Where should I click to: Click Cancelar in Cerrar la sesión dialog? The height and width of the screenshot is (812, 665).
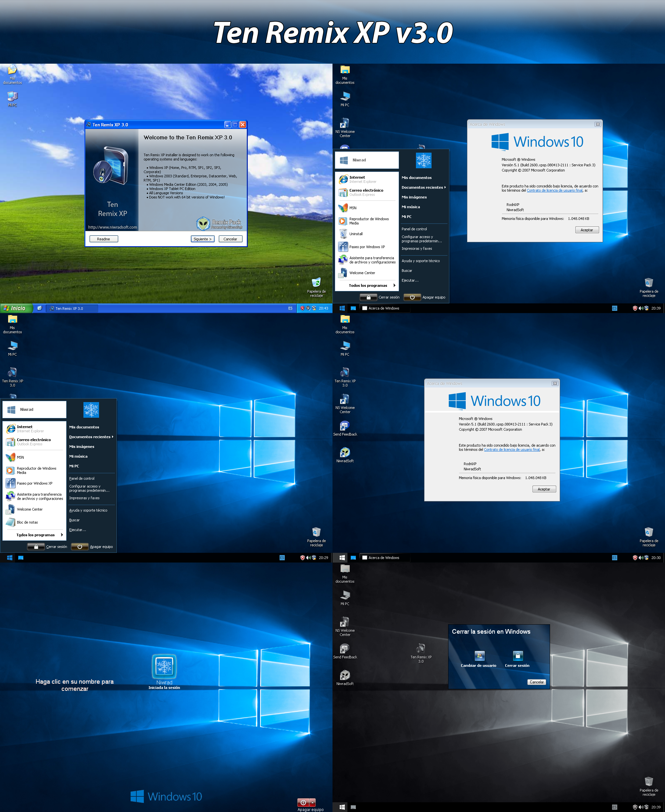click(537, 682)
